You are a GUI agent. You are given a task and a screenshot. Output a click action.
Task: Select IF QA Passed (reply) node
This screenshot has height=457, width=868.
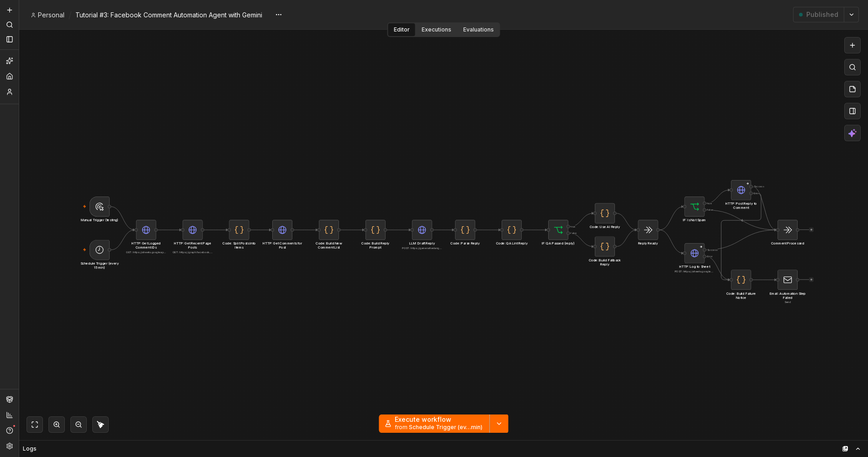[x=558, y=230]
